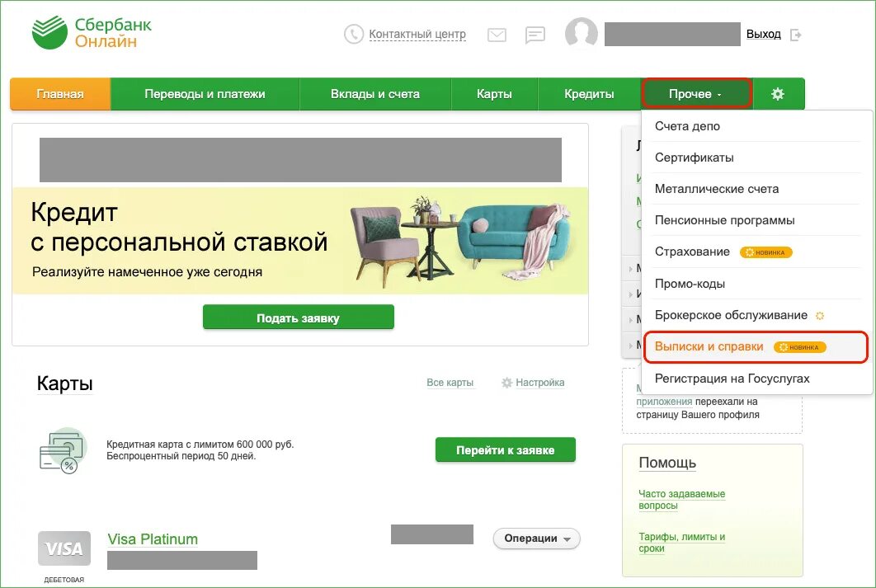Click the user avatar profile picture
Image resolution: width=876 pixels, height=588 pixels.
(581, 34)
